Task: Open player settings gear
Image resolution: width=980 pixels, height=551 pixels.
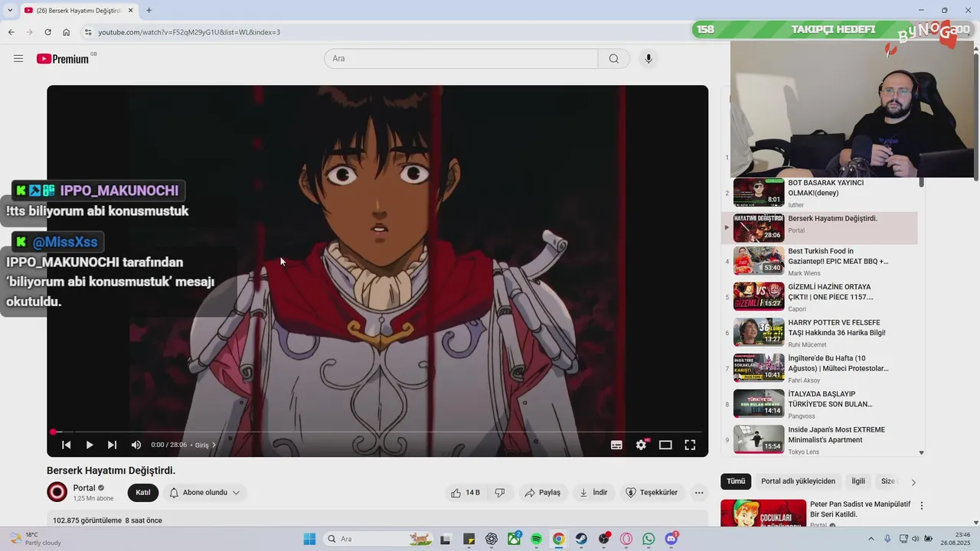Action: 641,445
